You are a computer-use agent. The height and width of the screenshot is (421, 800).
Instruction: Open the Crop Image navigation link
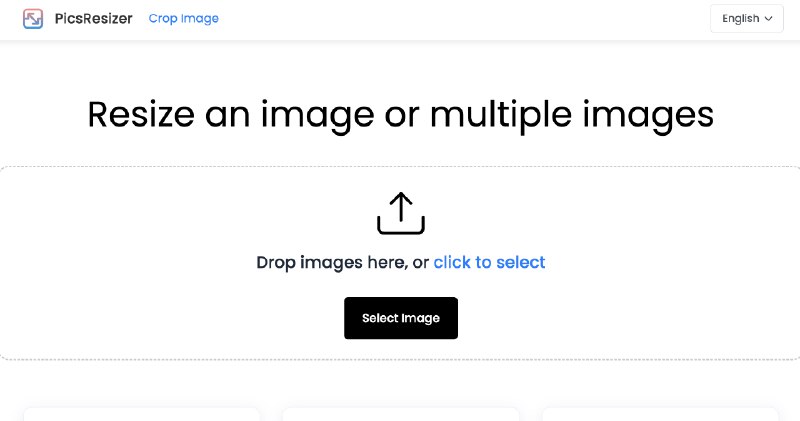[184, 19]
